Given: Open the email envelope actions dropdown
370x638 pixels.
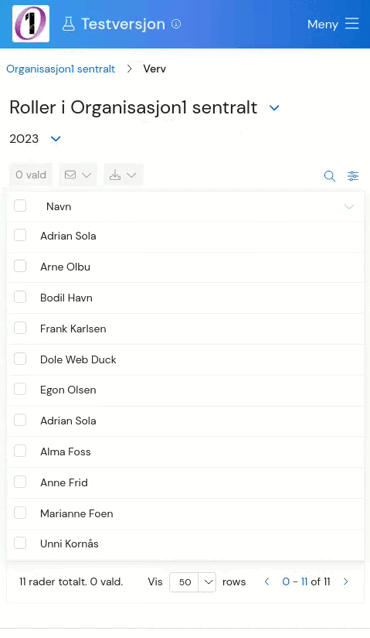Looking at the screenshot, I should 78,175.
